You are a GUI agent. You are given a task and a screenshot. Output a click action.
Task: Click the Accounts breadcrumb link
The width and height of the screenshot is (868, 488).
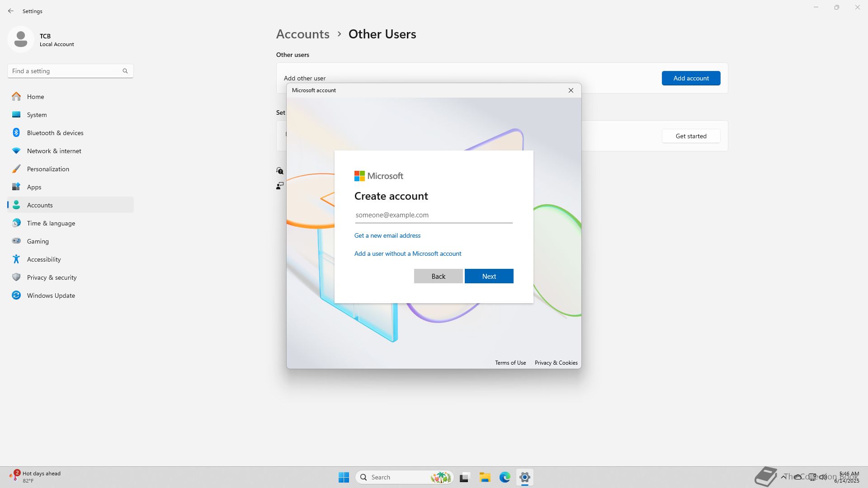pos(302,34)
